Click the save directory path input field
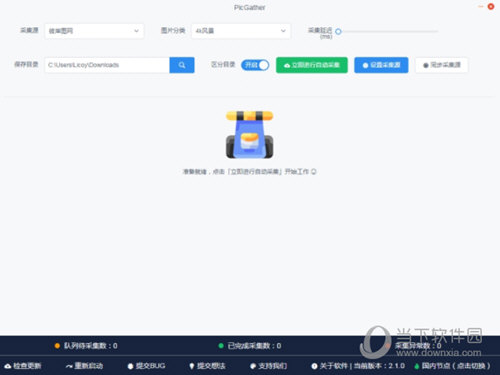 [107, 65]
